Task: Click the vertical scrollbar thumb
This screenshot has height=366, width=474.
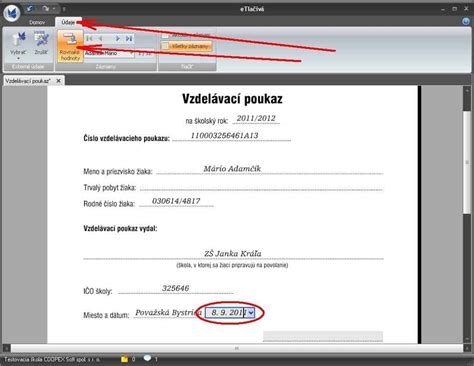Action: [467, 163]
